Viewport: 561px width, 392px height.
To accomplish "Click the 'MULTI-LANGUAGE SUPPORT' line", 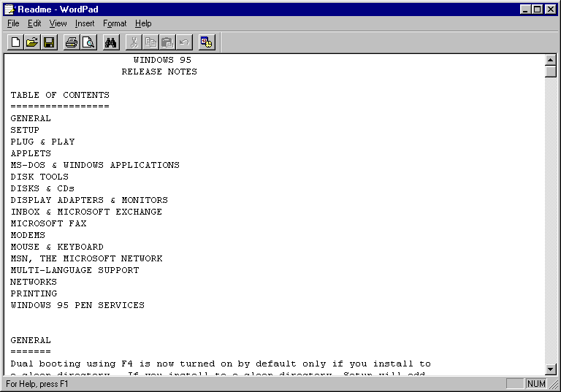I will (75, 270).
